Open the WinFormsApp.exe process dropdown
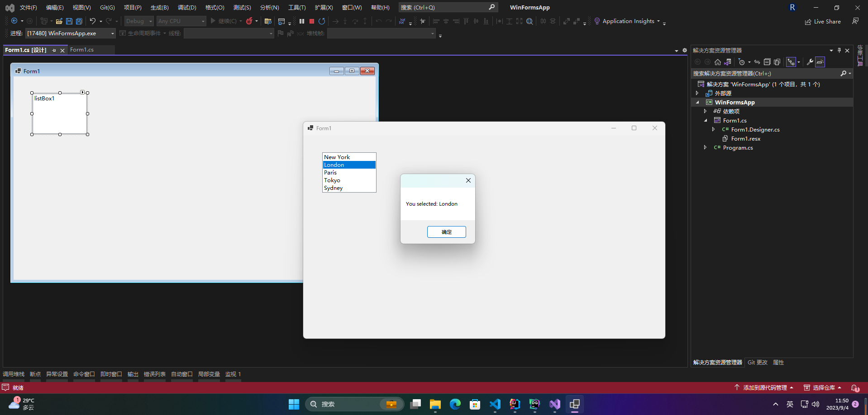Viewport: 868px width, 415px height. coord(112,33)
